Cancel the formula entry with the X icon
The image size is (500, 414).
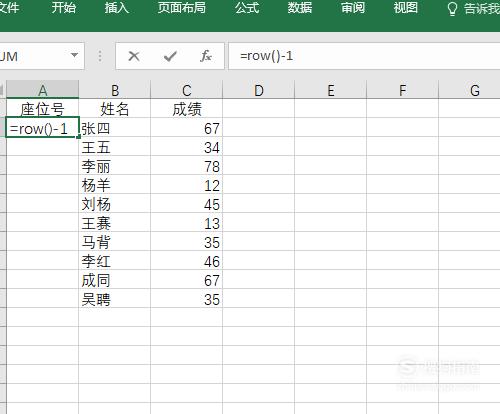pos(134,56)
